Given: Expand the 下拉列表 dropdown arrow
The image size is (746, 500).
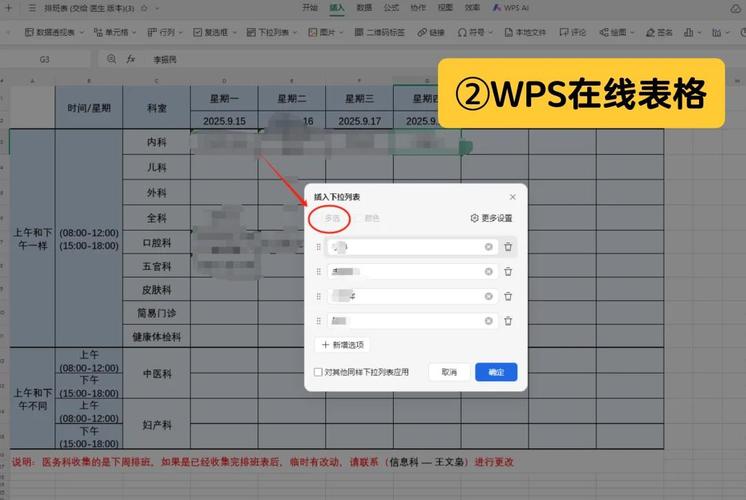Looking at the screenshot, I should click(x=294, y=32).
